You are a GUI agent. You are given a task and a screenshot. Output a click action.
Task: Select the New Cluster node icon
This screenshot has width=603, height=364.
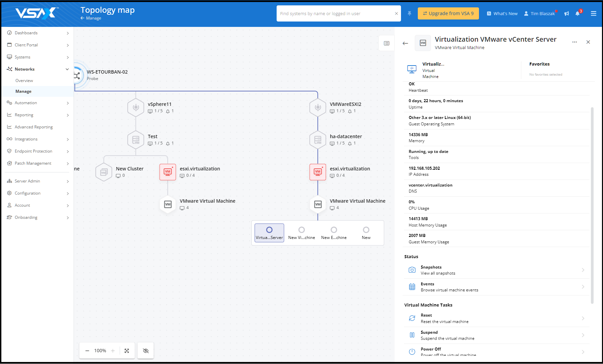(104, 172)
